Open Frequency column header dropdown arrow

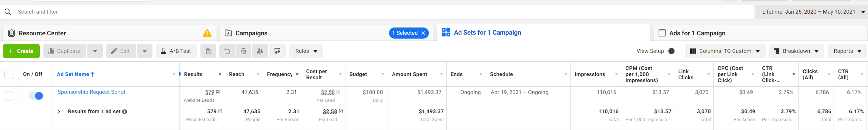(297, 74)
